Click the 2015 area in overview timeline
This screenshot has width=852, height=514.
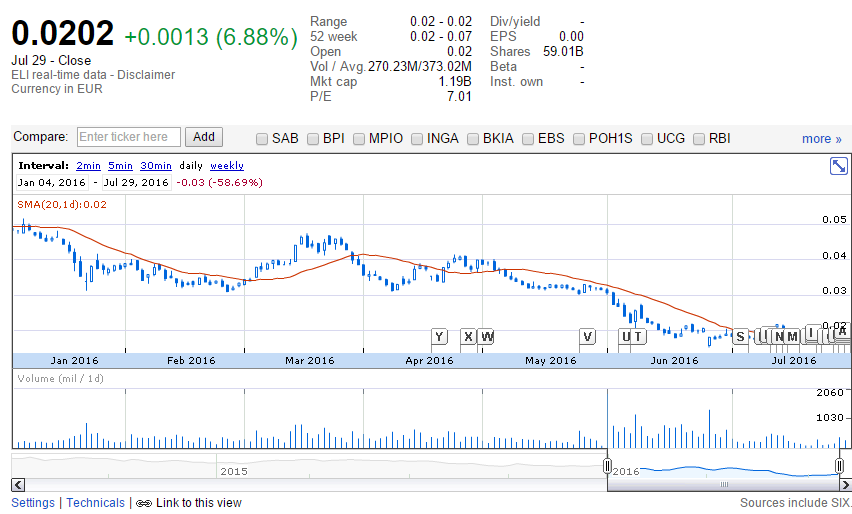(234, 471)
